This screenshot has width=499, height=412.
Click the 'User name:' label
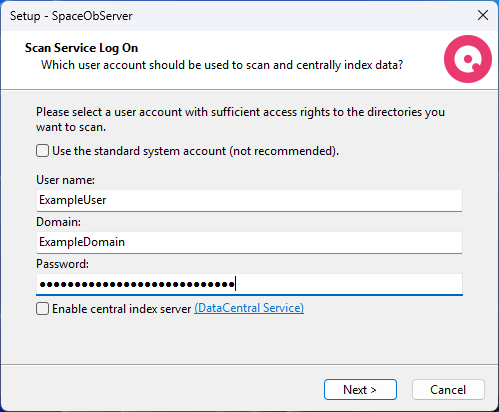[x=65, y=180]
